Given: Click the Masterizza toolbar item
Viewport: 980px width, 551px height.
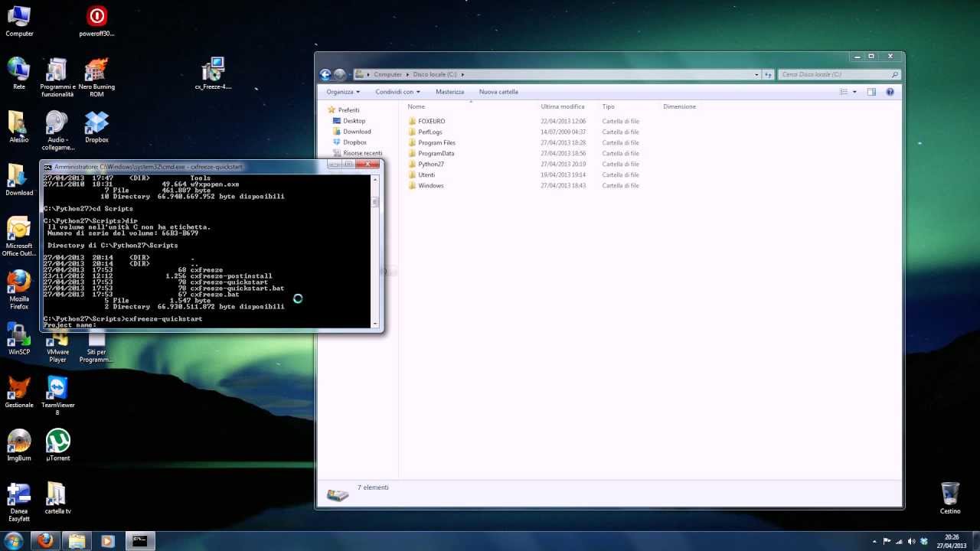Looking at the screenshot, I should [449, 92].
